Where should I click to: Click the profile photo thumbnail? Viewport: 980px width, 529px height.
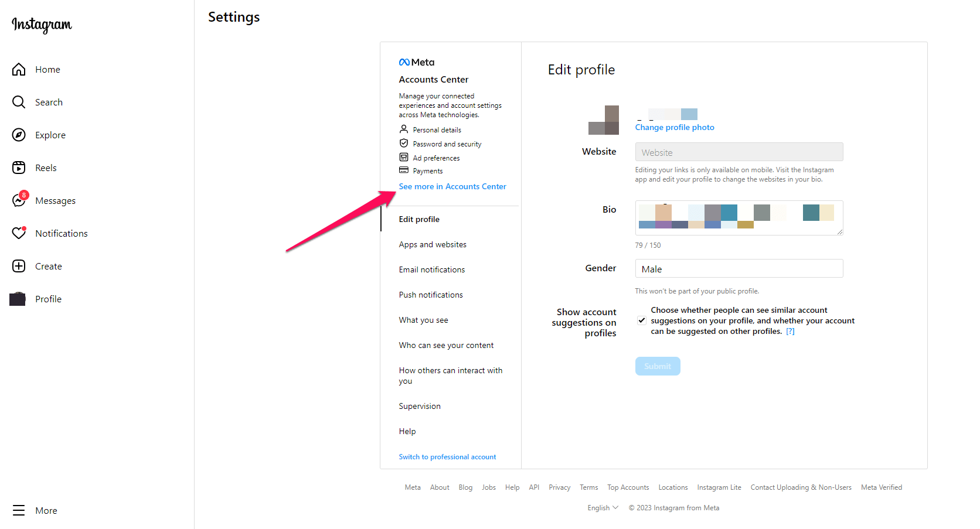tap(604, 120)
